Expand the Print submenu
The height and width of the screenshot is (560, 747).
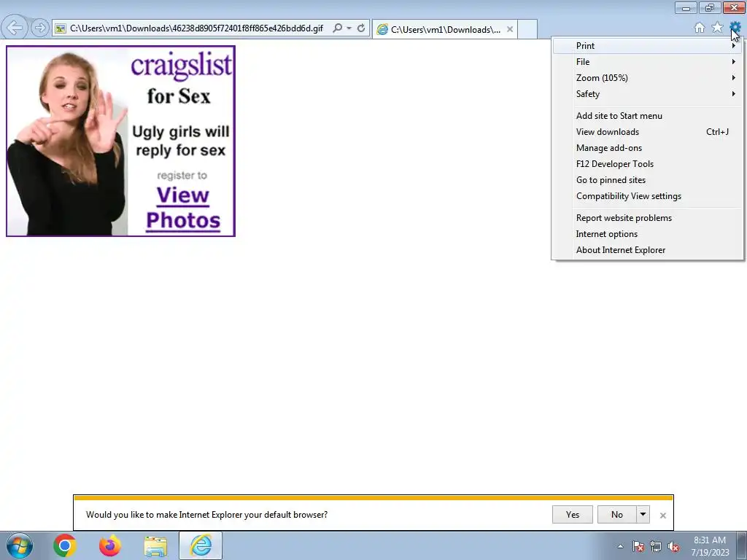tap(647, 46)
